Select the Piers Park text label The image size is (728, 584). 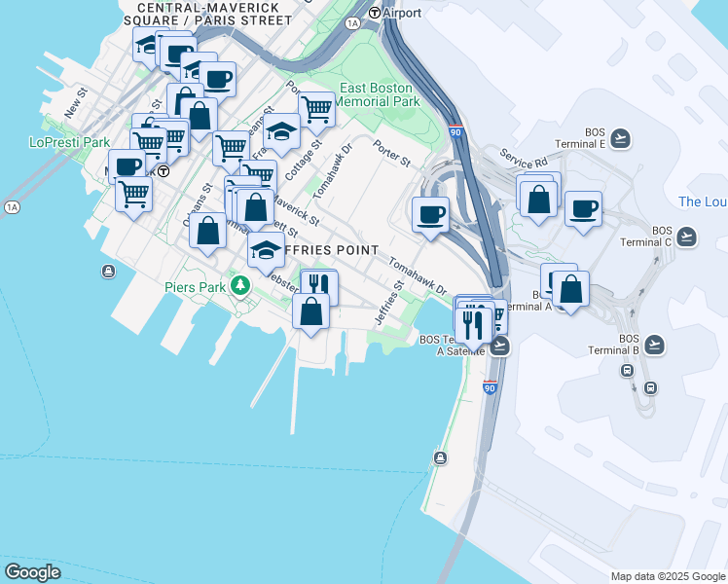click(196, 287)
